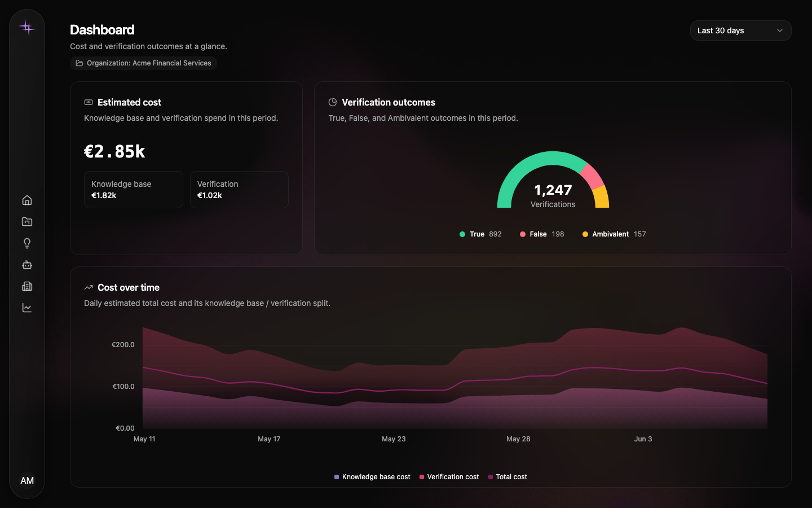Toggle the Ambivalent legend entry
Screen dimensions: 812x508
click(614, 234)
